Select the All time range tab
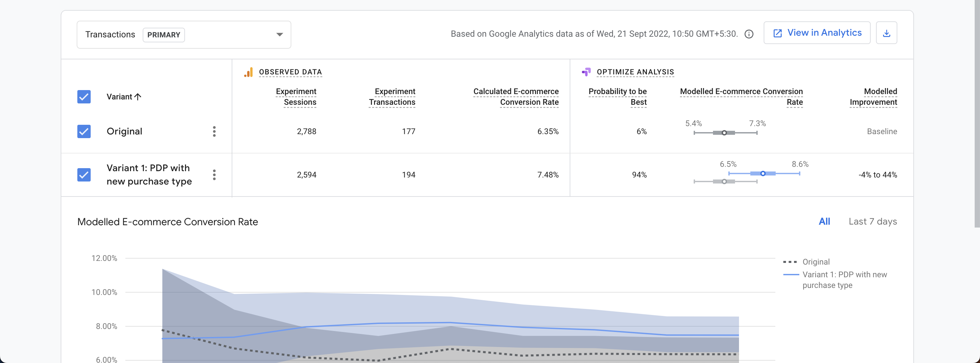The image size is (980, 363). coord(824,221)
